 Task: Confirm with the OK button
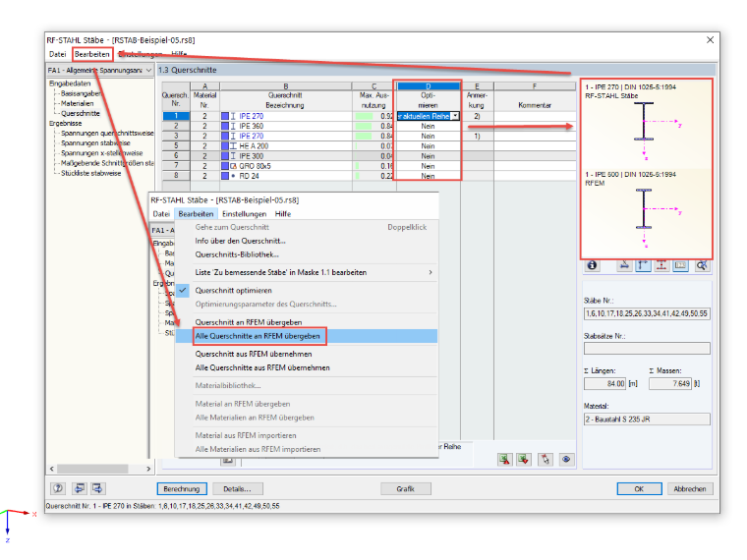point(639,489)
